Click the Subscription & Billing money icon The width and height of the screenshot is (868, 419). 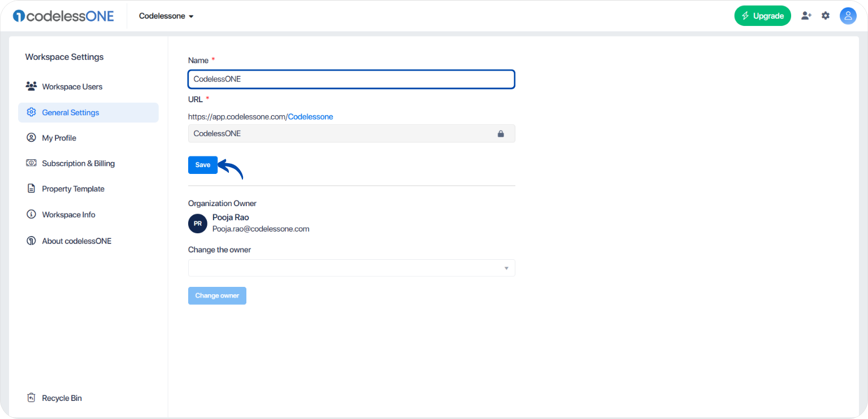pos(32,163)
